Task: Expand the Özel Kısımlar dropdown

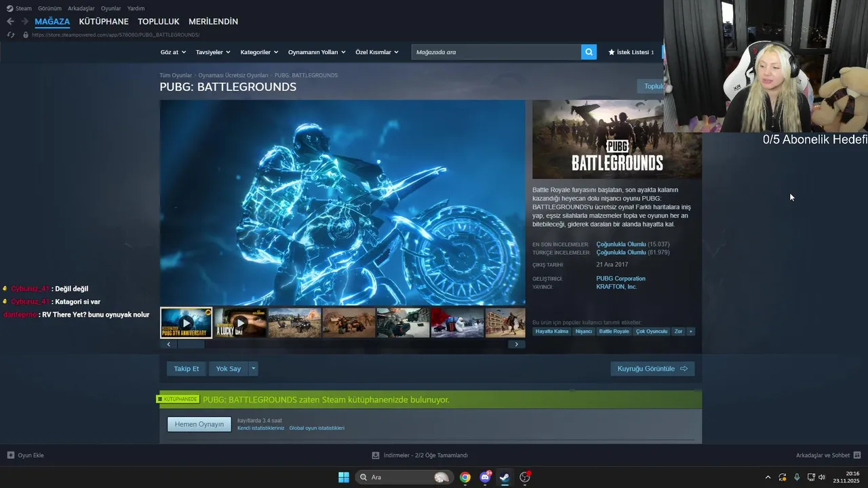Action: click(377, 52)
